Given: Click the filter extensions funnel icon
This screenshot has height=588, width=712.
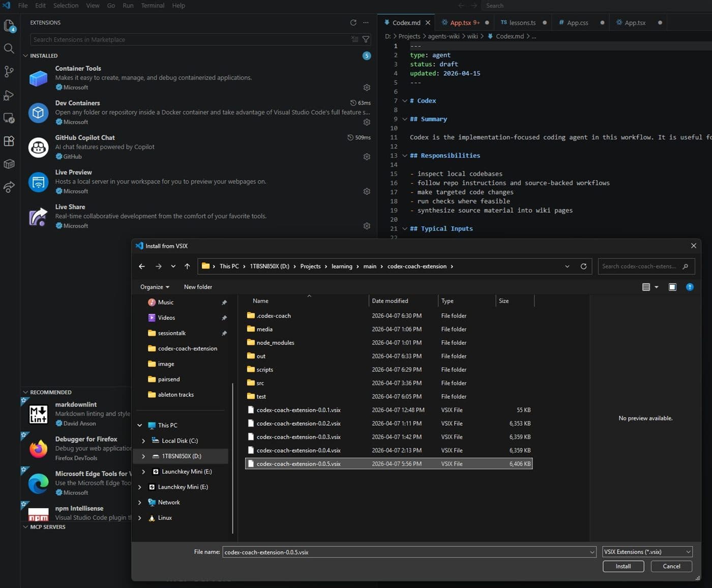Looking at the screenshot, I should [366, 39].
